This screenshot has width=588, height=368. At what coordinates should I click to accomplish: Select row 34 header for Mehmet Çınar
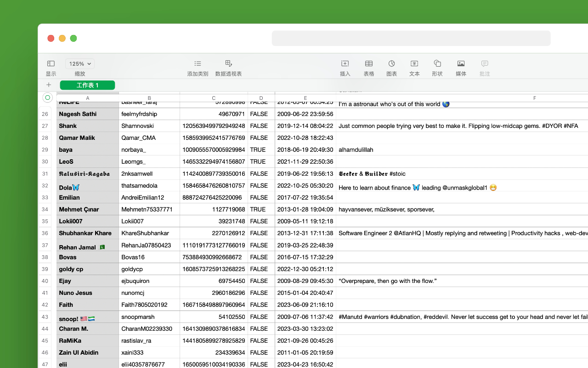(45, 209)
